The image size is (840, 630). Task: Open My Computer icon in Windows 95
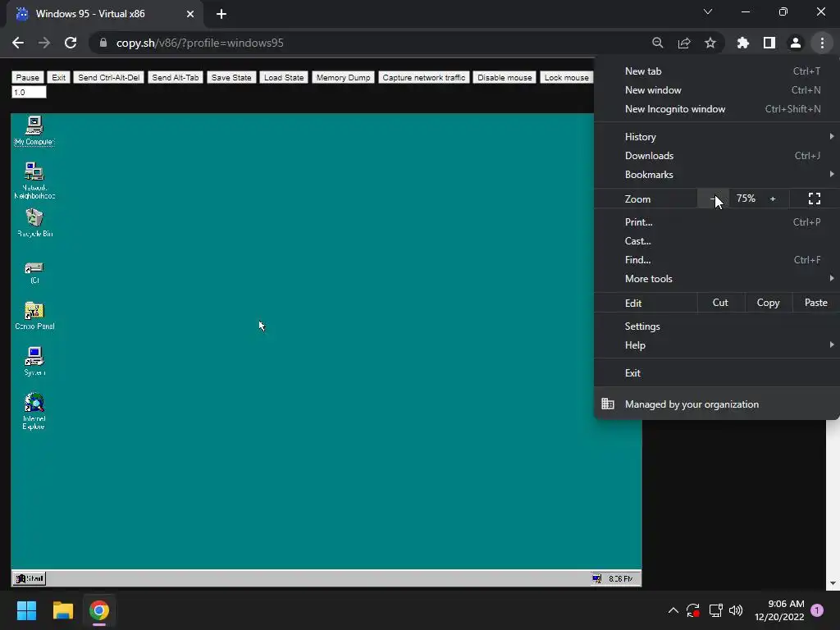tap(34, 130)
